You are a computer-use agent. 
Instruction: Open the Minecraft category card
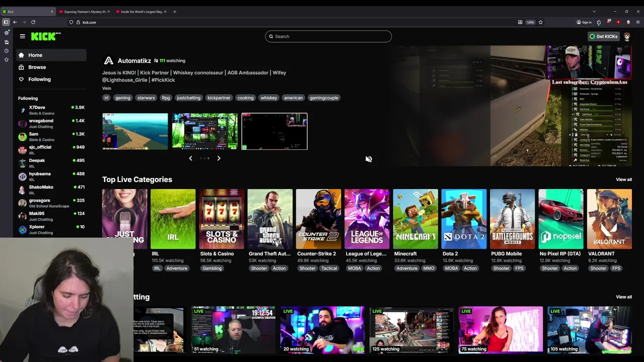click(416, 219)
